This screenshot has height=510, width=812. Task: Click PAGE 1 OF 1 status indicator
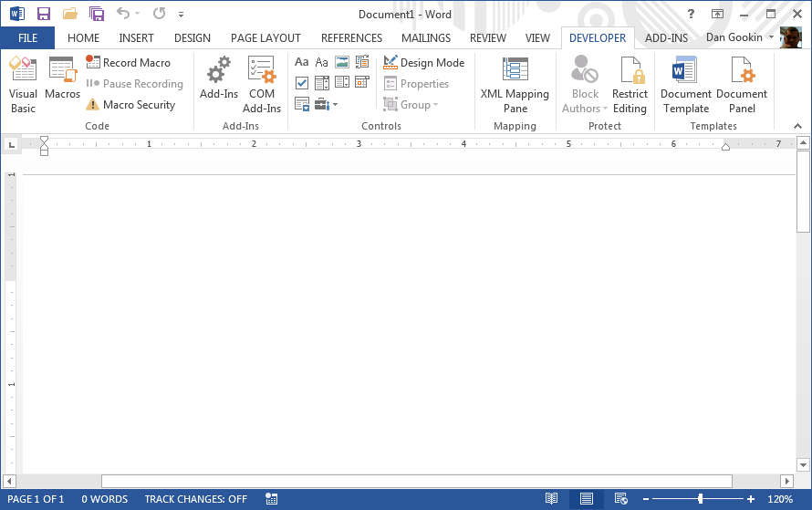click(36, 499)
